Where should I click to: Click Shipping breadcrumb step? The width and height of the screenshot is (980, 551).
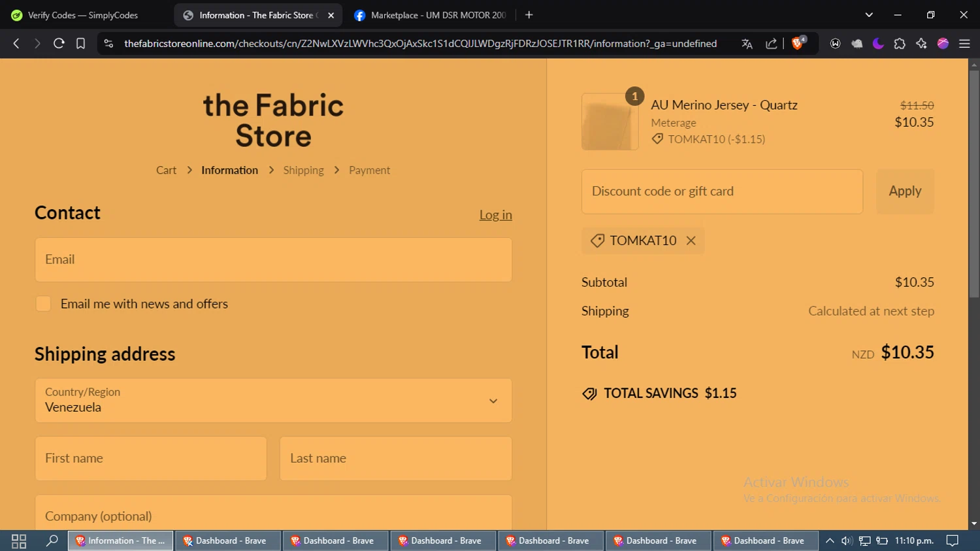coord(303,170)
